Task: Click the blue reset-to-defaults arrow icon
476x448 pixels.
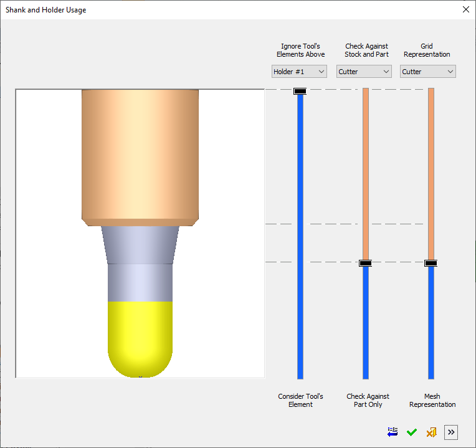Action: 393,432
